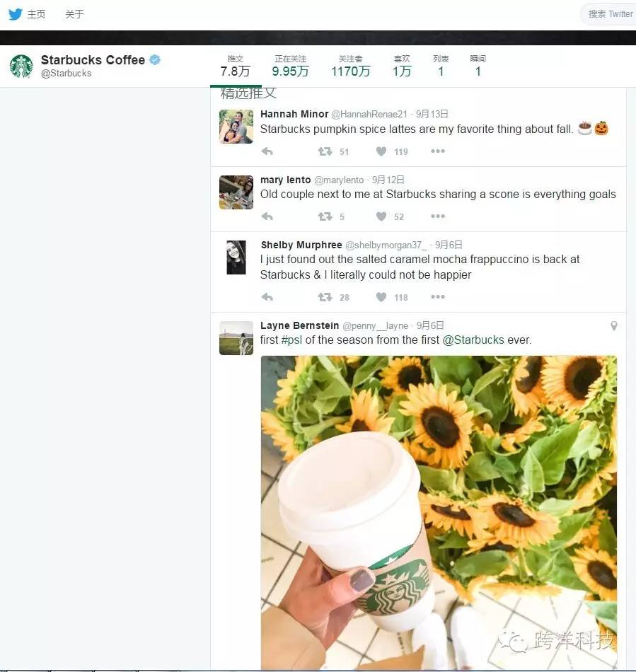Open the Starbucks Coffee profile name link

[x=93, y=60]
